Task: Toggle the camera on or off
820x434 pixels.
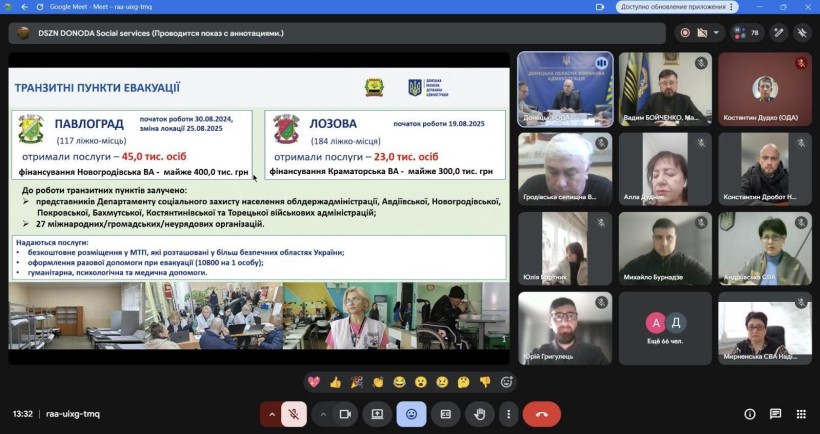Action: coord(345,414)
